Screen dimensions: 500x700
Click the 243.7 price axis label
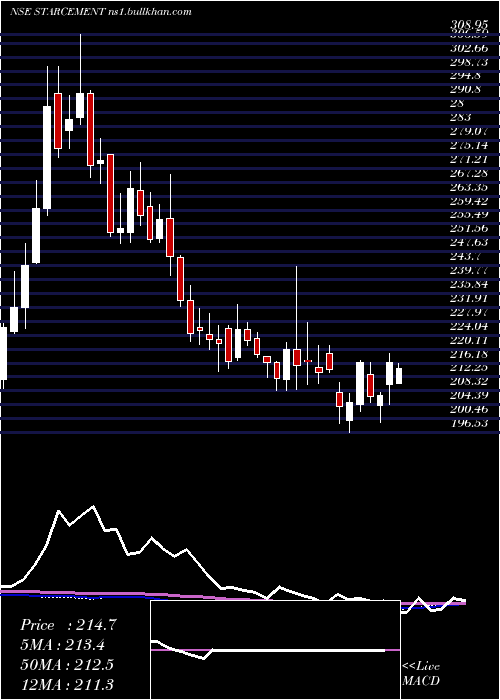click(467, 256)
